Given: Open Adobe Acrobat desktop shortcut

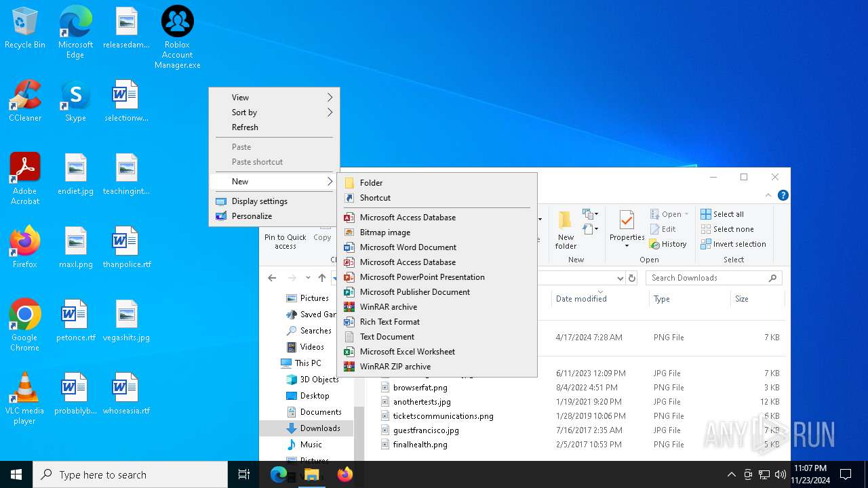Looking at the screenshot, I should click(x=25, y=179).
